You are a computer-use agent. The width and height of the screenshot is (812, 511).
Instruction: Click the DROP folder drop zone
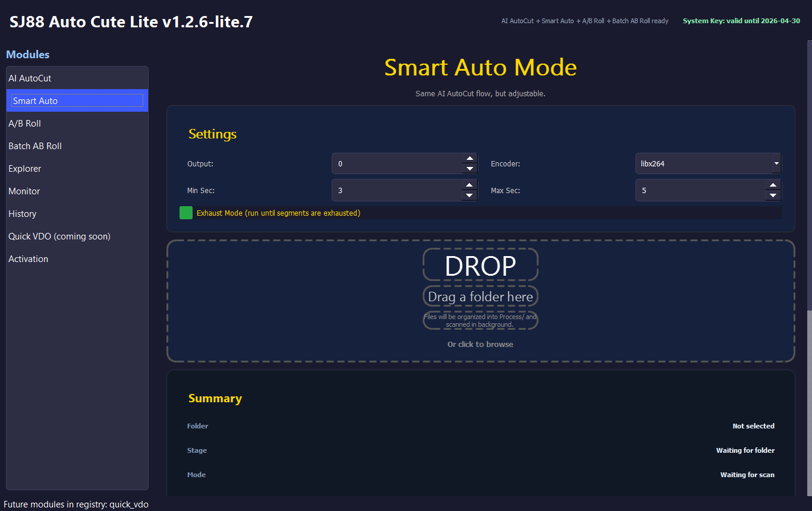point(480,265)
